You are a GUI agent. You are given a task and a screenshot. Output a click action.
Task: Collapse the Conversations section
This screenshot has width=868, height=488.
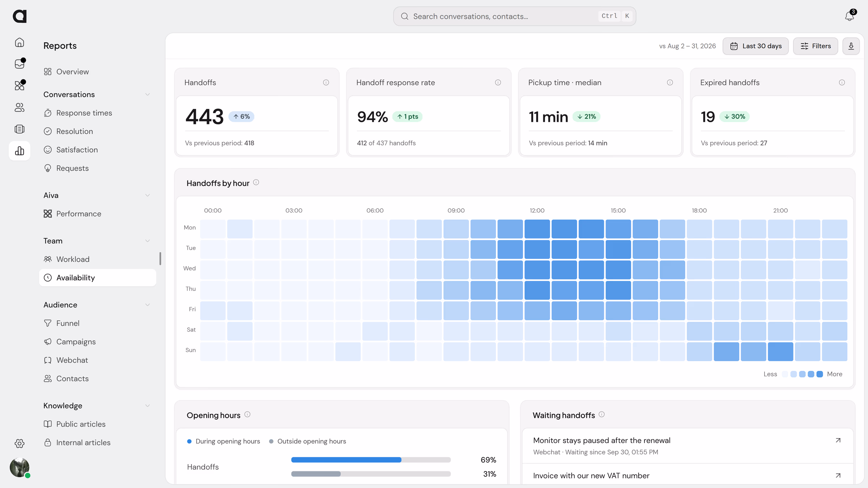coord(148,94)
